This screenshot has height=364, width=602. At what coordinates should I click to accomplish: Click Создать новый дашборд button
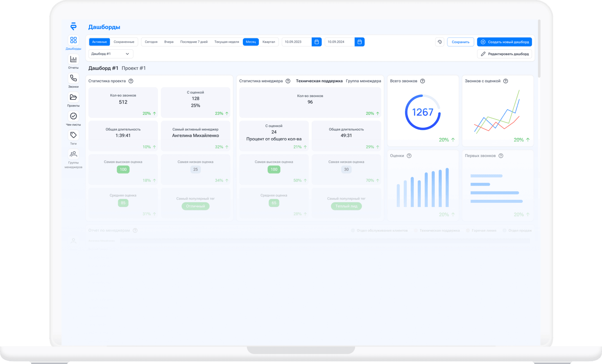505,42
